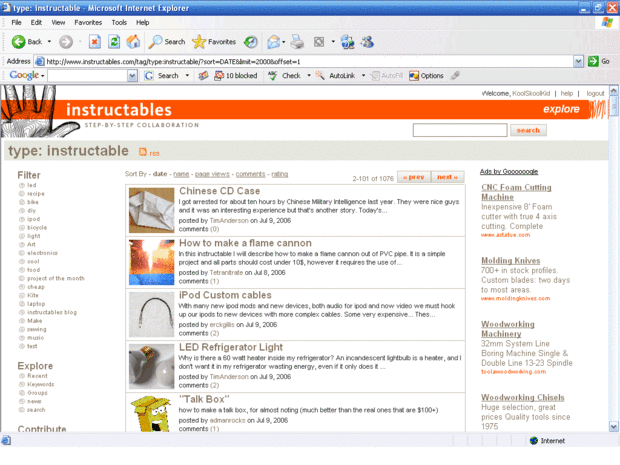
Task: Open the Tools menu
Action: pyautogui.click(x=119, y=23)
